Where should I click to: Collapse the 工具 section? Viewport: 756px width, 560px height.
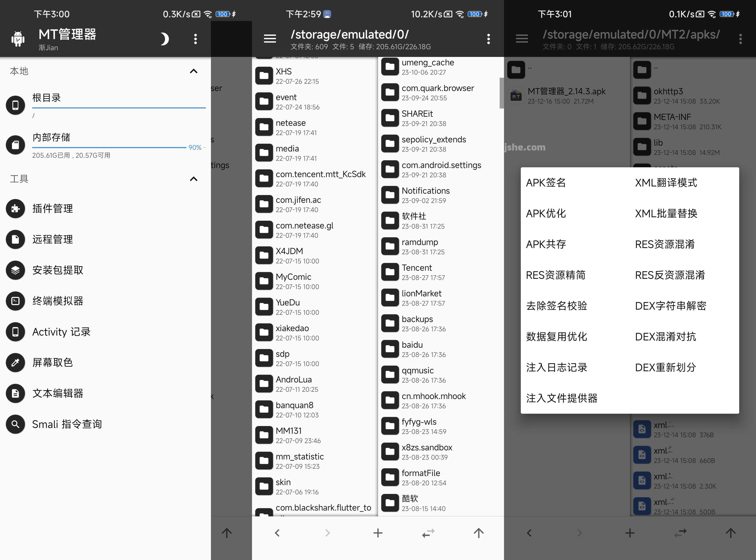click(194, 179)
